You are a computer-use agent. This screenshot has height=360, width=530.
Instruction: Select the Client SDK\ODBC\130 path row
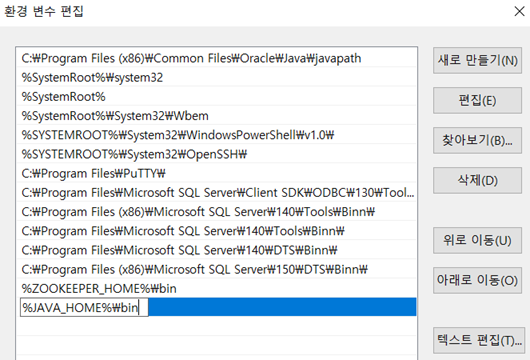(x=216, y=193)
